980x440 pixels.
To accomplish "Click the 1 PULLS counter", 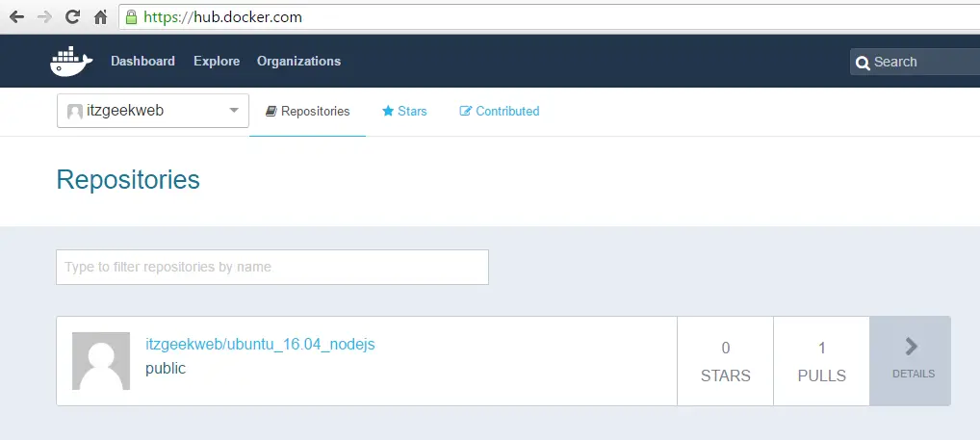I will point(821,361).
